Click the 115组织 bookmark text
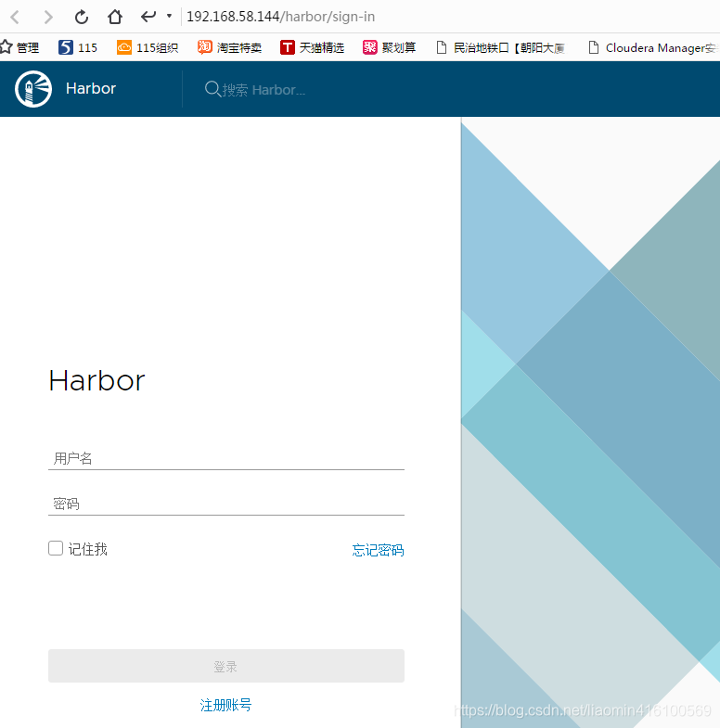Viewport: 720px width, 728px height. click(x=157, y=47)
